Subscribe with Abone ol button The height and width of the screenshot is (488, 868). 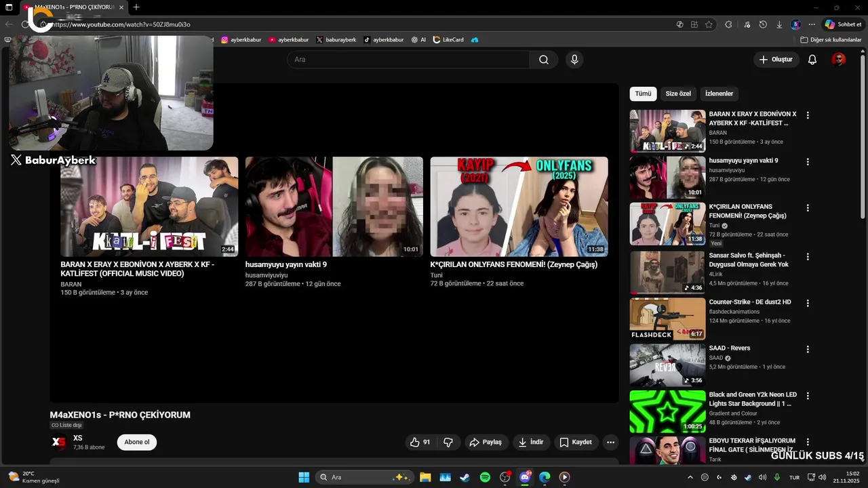[137, 442]
